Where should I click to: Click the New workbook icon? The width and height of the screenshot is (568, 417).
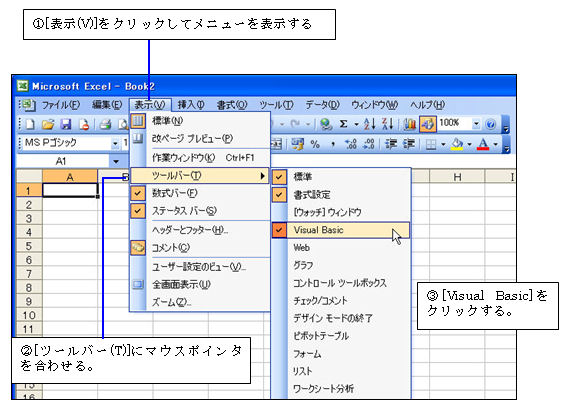coord(30,125)
